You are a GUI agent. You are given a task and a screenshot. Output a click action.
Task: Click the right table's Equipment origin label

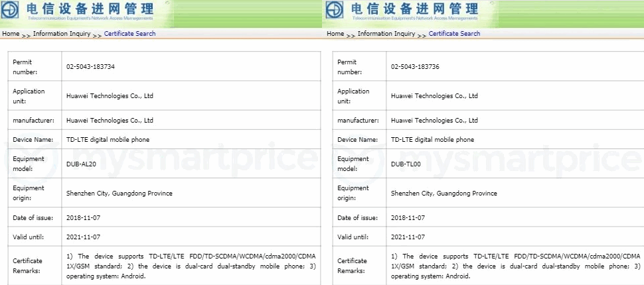[353, 193]
